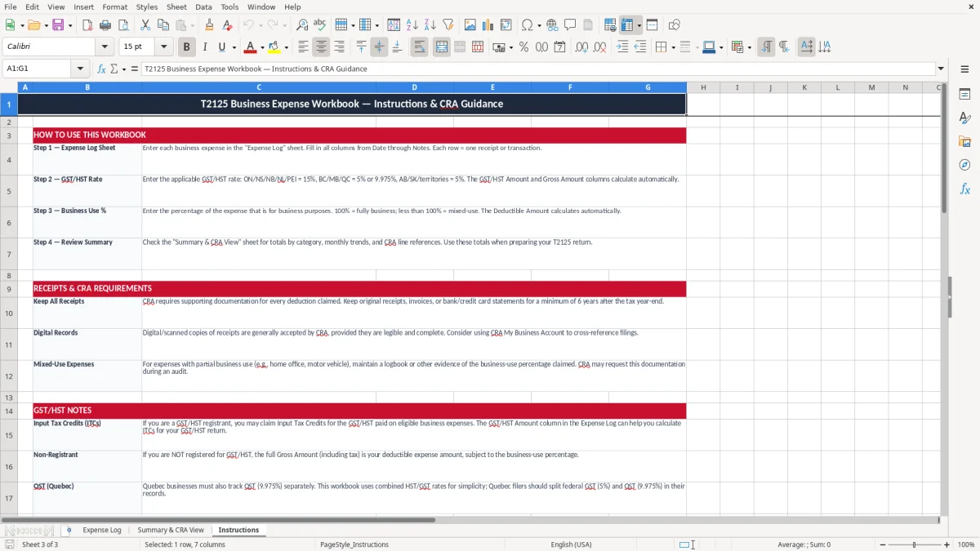Click the Define Print Area icon

click(x=610, y=25)
